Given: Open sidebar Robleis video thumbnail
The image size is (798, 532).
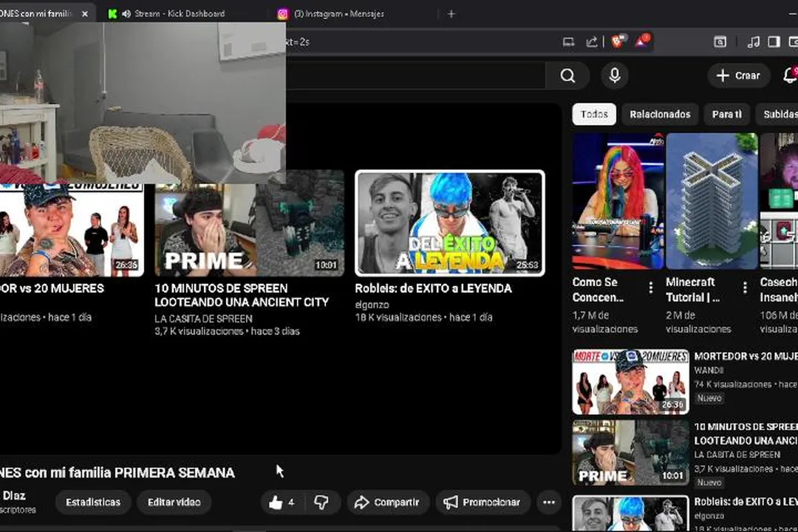Looking at the screenshot, I should tap(630, 514).
